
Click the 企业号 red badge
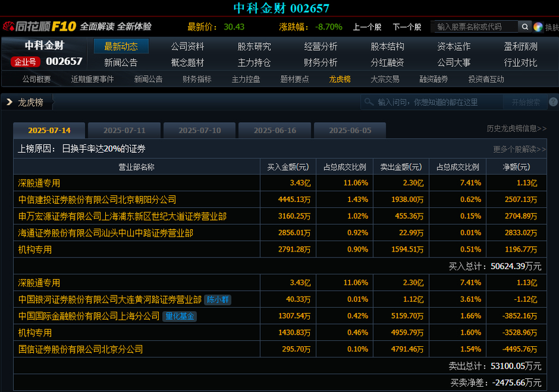tap(25, 61)
